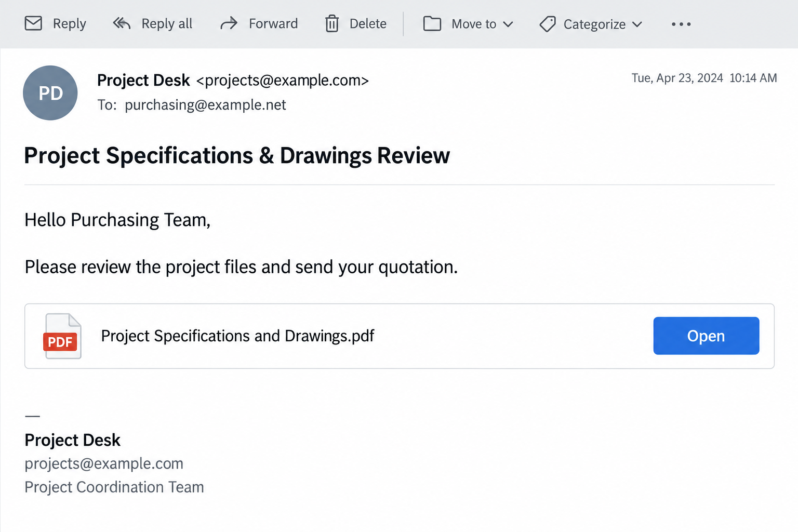Click the greeting Hello Purchasing Team,

pos(117,220)
